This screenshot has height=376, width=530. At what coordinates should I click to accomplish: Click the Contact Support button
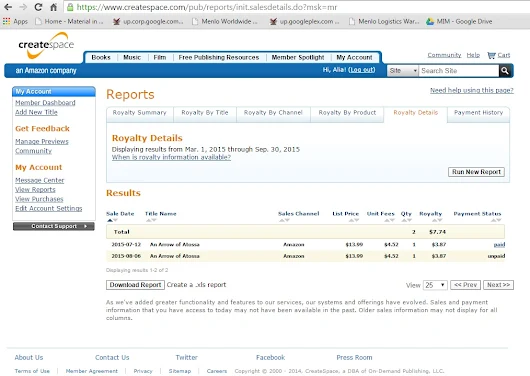click(54, 226)
